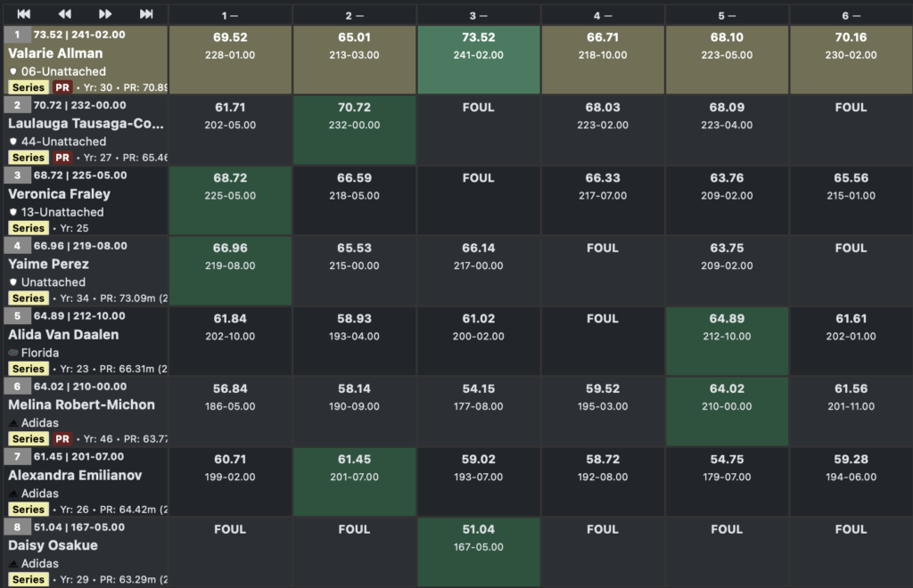Open Series for Veronica Fraley

coord(29,228)
